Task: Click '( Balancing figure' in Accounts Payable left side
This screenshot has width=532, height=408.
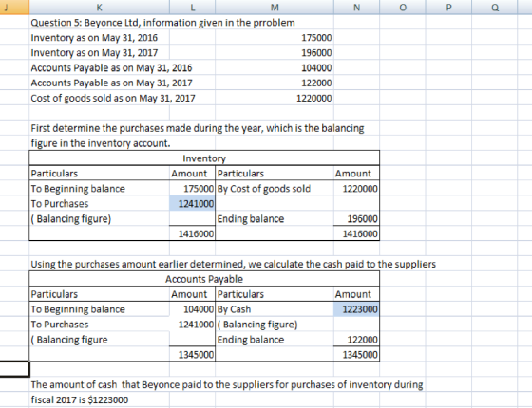Action: [x=69, y=340]
